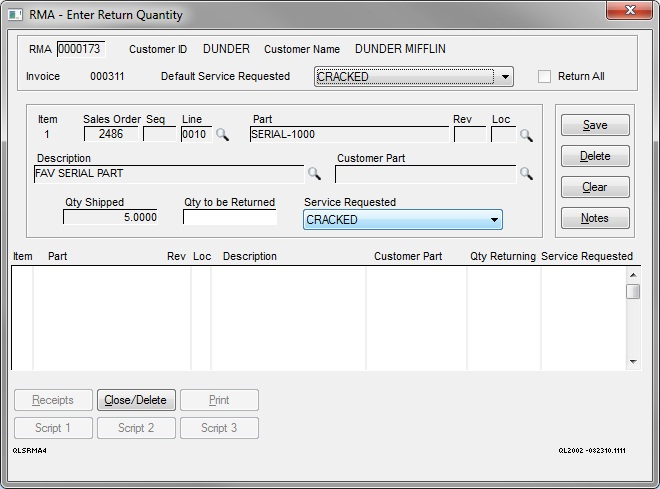Click the empty Customer Part field
660x489 pixels.
[x=426, y=174]
